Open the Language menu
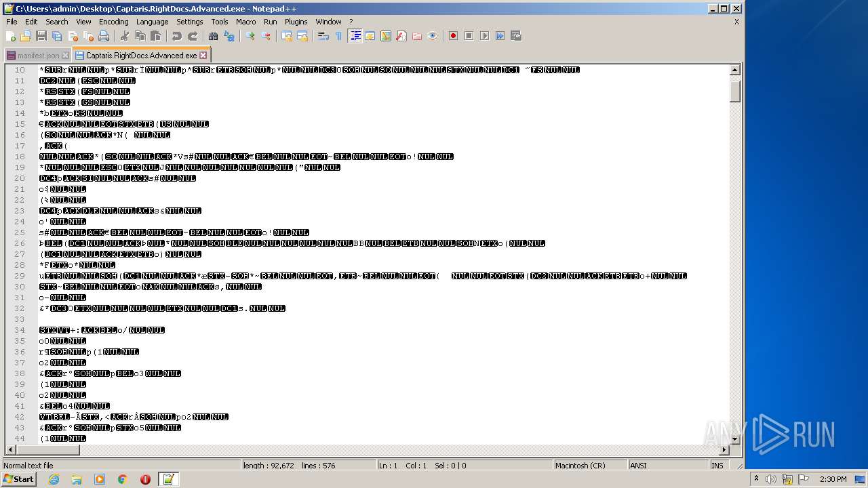Image resolution: width=868 pixels, height=488 pixels. coord(153,22)
